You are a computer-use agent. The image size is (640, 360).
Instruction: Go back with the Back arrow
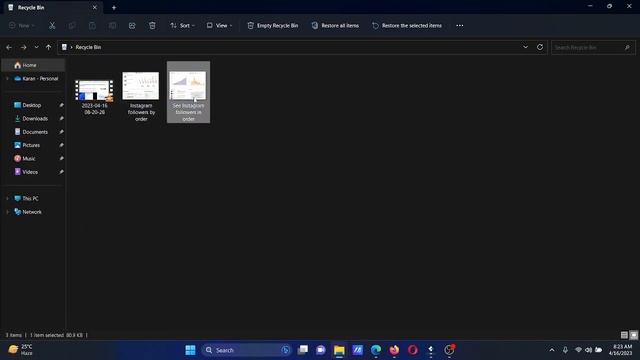point(9,47)
